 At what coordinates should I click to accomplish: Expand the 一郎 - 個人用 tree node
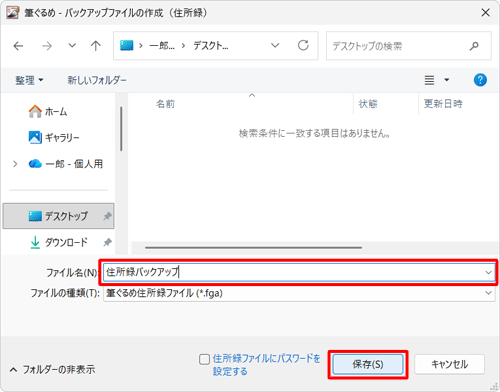15,164
